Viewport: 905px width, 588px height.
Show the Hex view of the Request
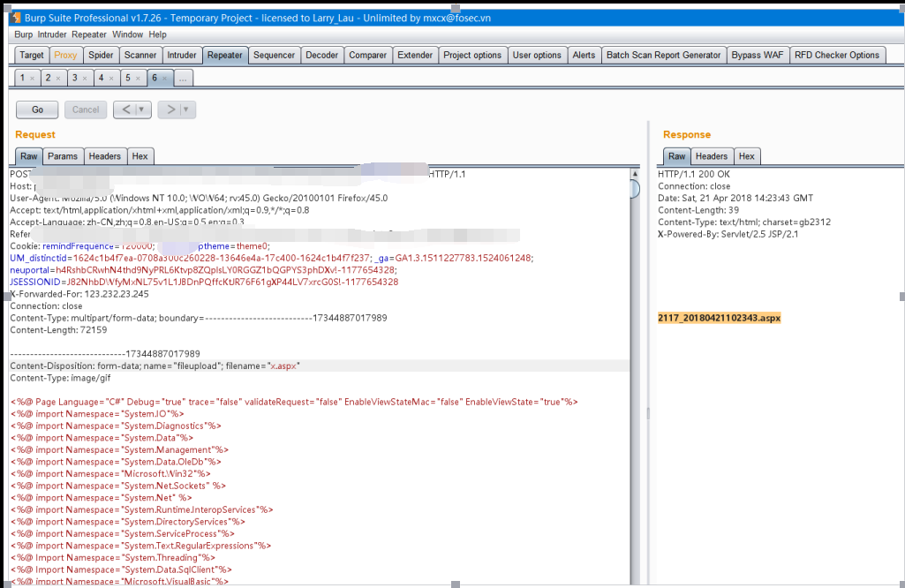click(140, 156)
